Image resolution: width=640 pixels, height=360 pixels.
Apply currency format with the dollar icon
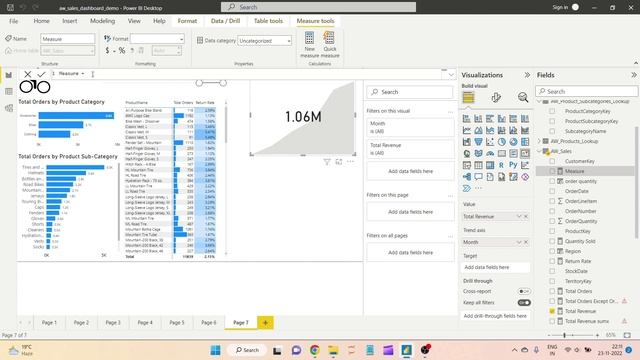[107, 51]
